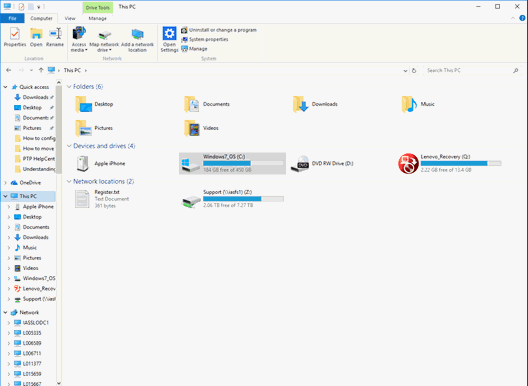Select the Videos folder icon

[x=192, y=128]
